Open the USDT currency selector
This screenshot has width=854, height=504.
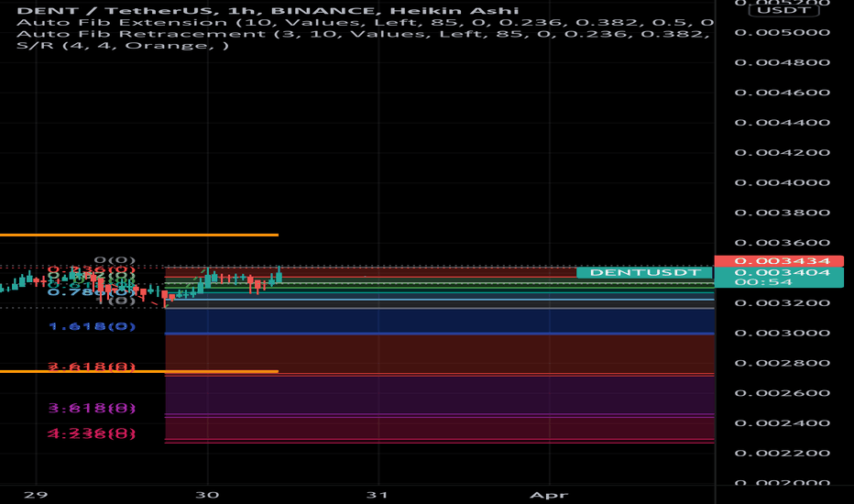783,10
